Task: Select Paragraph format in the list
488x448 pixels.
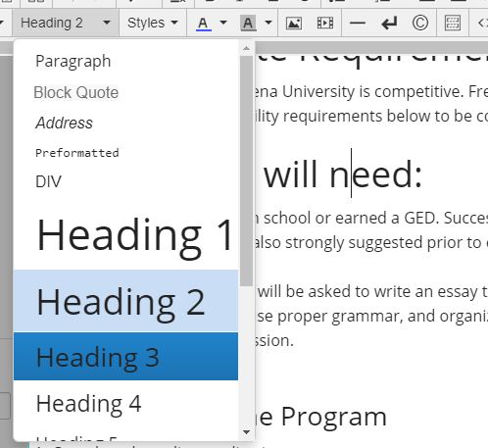Action: click(125, 61)
